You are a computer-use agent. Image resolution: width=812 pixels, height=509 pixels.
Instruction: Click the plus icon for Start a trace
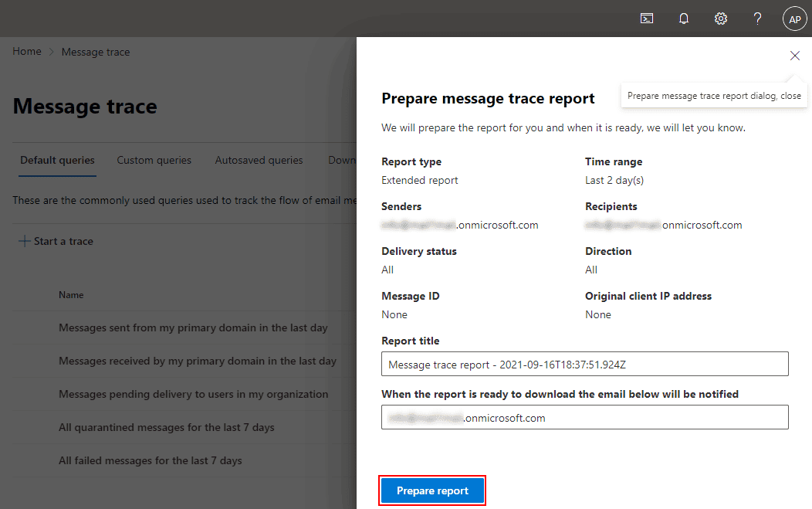click(24, 241)
